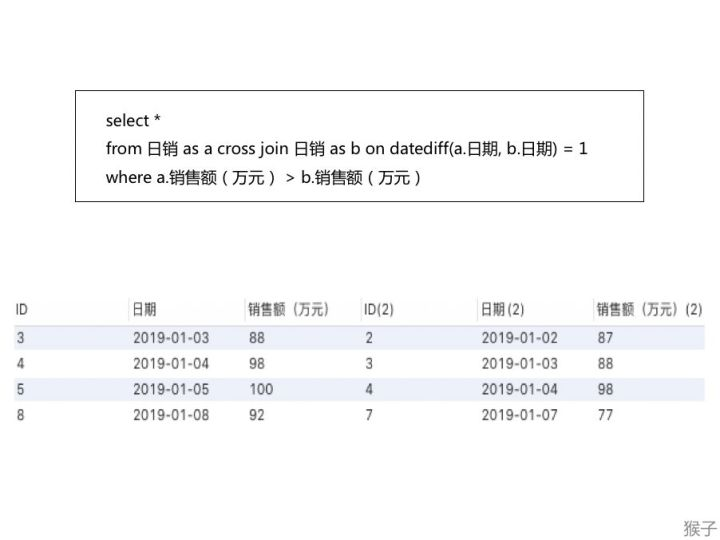Click the ID(2) cell showing 7
The height and width of the screenshot is (540, 720).
point(369,415)
